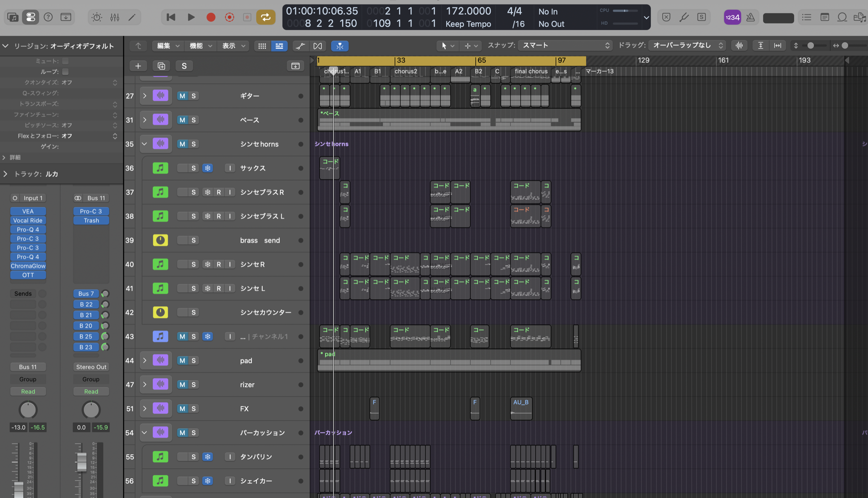The height and width of the screenshot is (498, 868).
Task: Open the ドラッグ オーバーラップなし dropdown
Action: coord(687,46)
